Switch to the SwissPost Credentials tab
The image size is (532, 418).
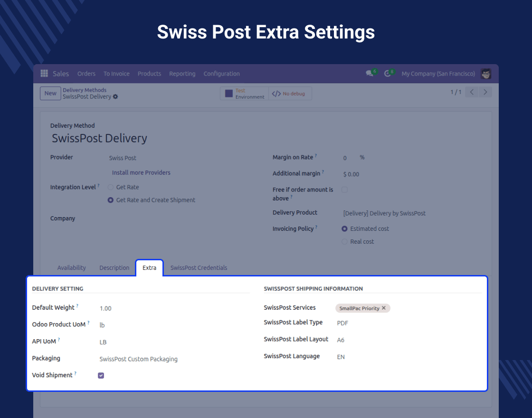(x=199, y=268)
